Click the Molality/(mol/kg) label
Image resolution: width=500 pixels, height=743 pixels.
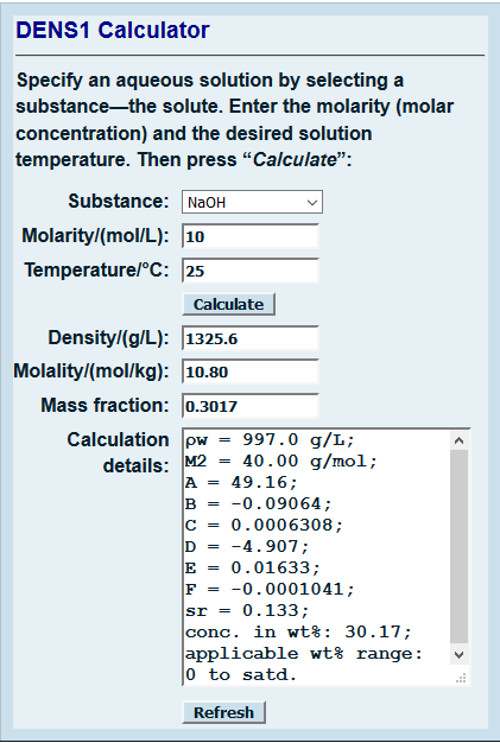pos(91,371)
